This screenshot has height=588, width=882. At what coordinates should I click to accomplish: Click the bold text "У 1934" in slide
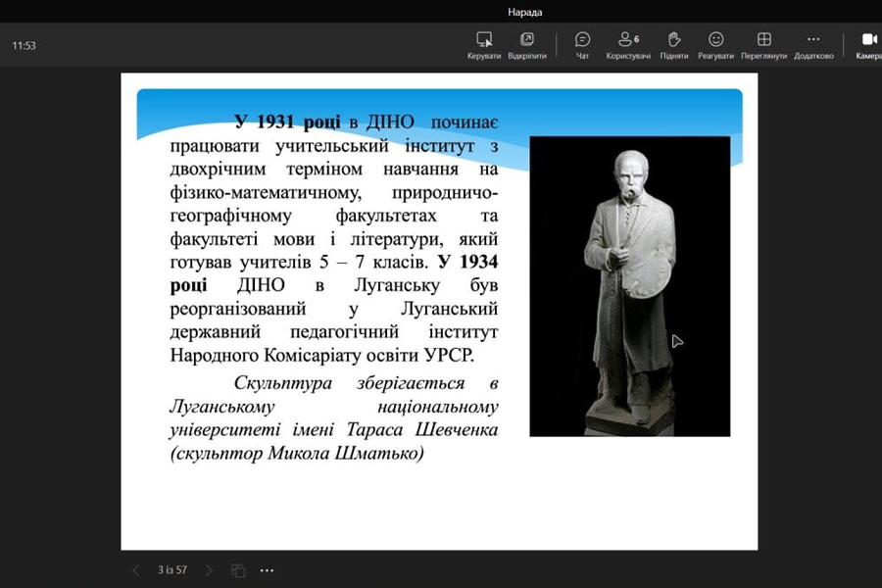coord(466,262)
